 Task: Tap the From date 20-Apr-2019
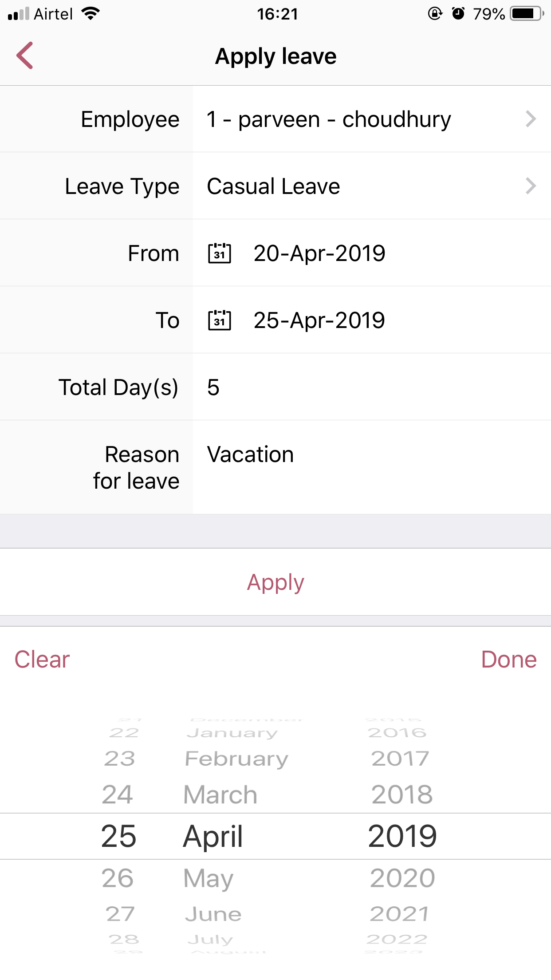319,253
